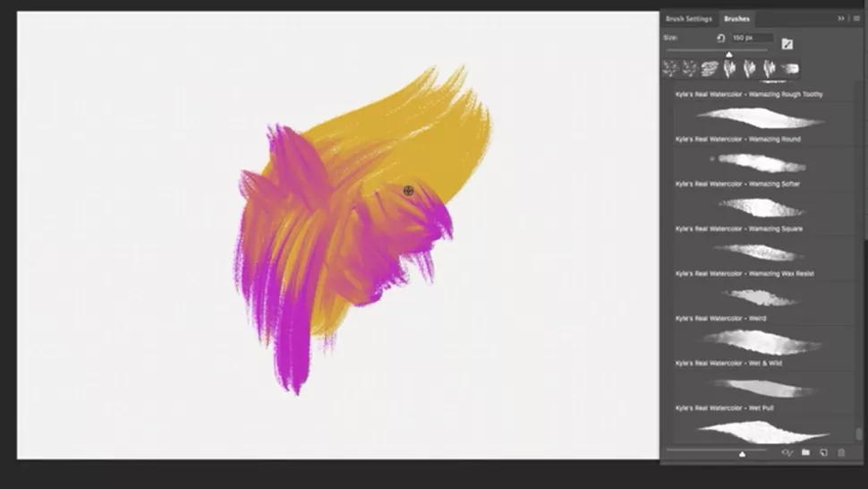Viewport: 868px width, 489px height.
Task: Pick the third recent scribble brush thumbnail
Action: click(710, 69)
